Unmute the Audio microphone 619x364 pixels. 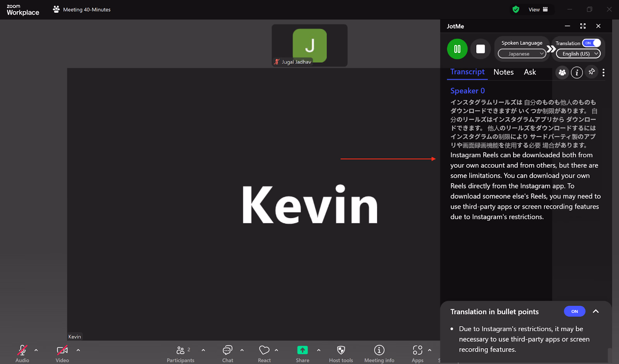point(22,353)
